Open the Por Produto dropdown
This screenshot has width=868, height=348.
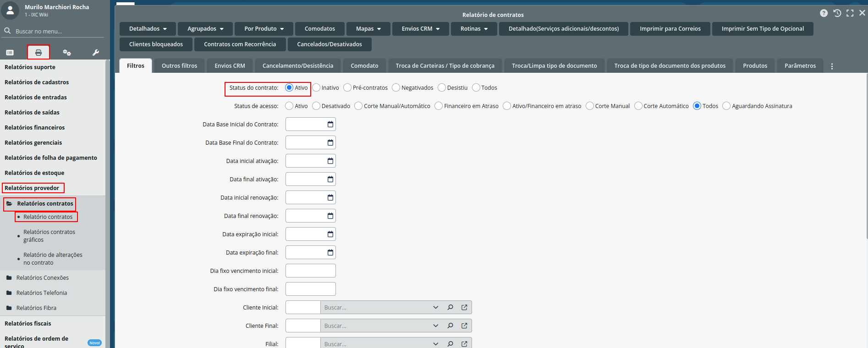click(x=264, y=28)
